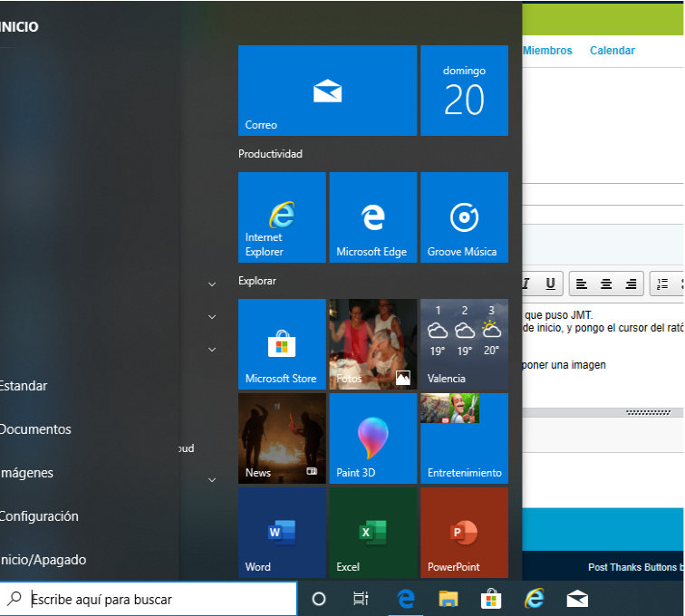Open the Fotos photo tile

click(372, 344)
